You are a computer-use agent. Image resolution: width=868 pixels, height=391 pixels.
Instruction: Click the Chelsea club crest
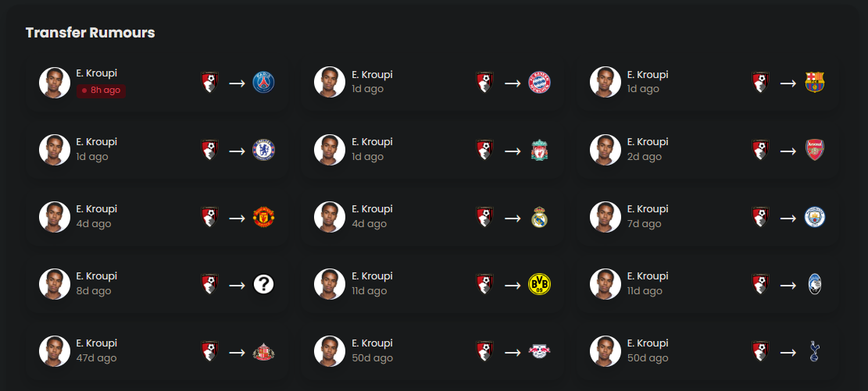pos(263,150)
